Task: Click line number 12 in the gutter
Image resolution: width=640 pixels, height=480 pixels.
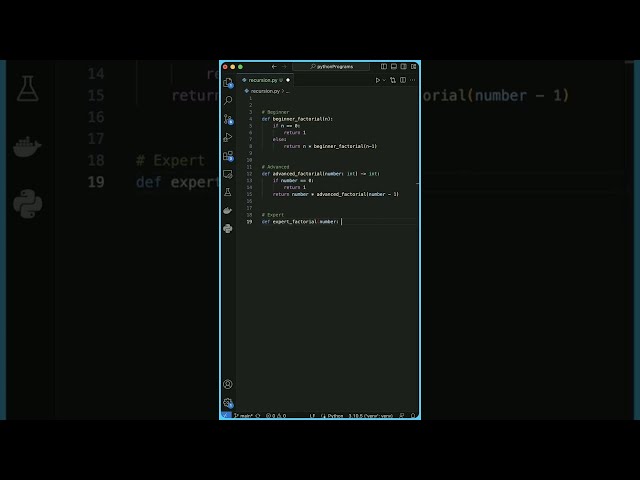Action: 249,174
